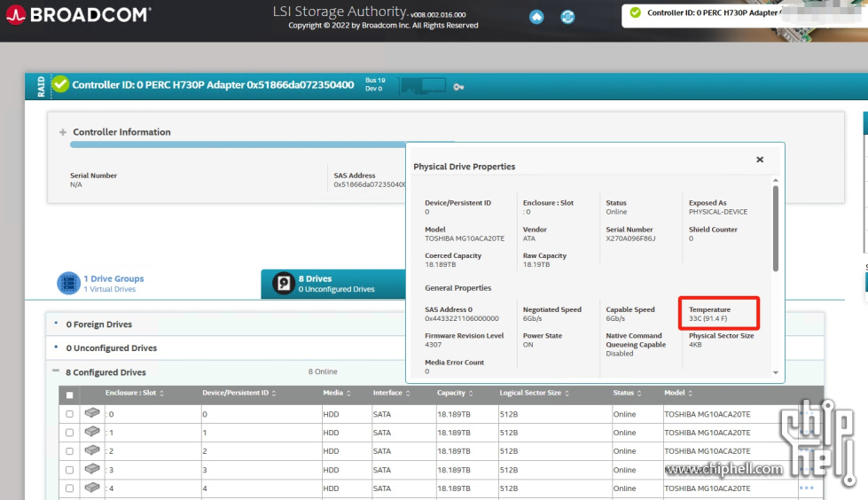Image resolution: width=868 pixels, height=500 pixels.
Task: Click the Raw Capacity 18.19TB value
Action: pyautogui.click(x=536, y=265)
